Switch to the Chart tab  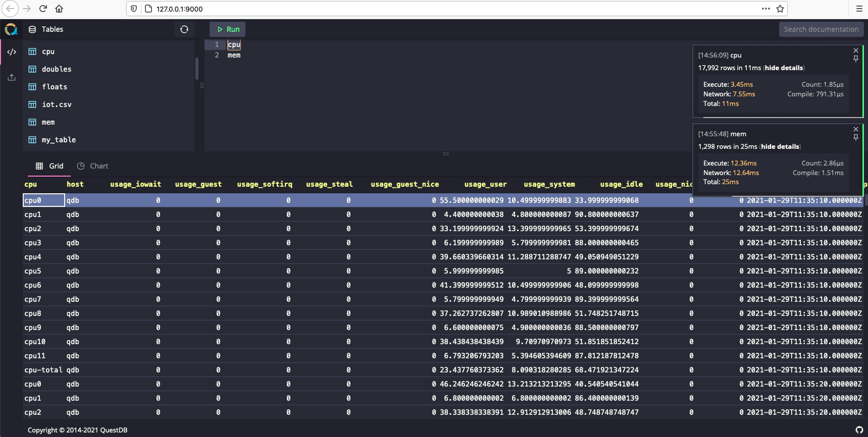[93, 166]
